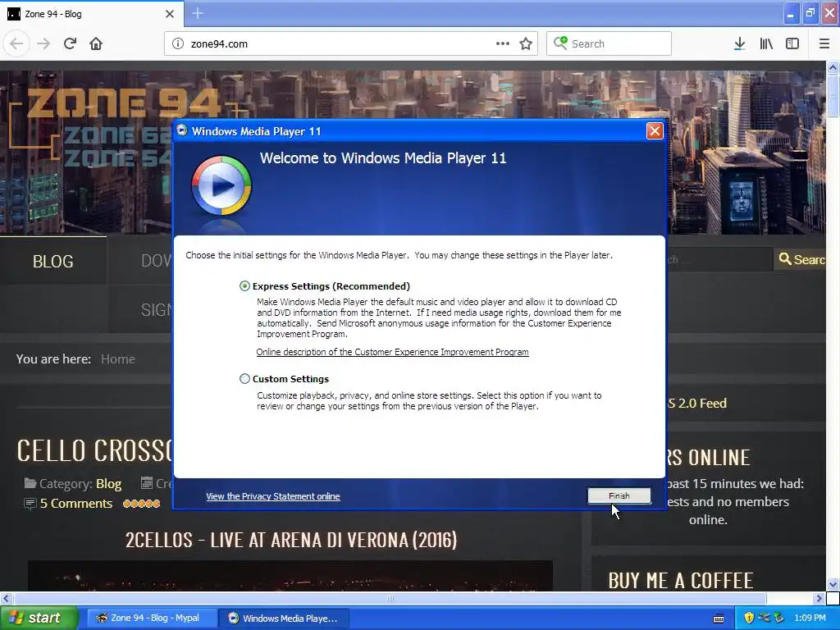Click the system clock 1:09 PM
This screenshot has width=840, height=630.
click(810, 618)
